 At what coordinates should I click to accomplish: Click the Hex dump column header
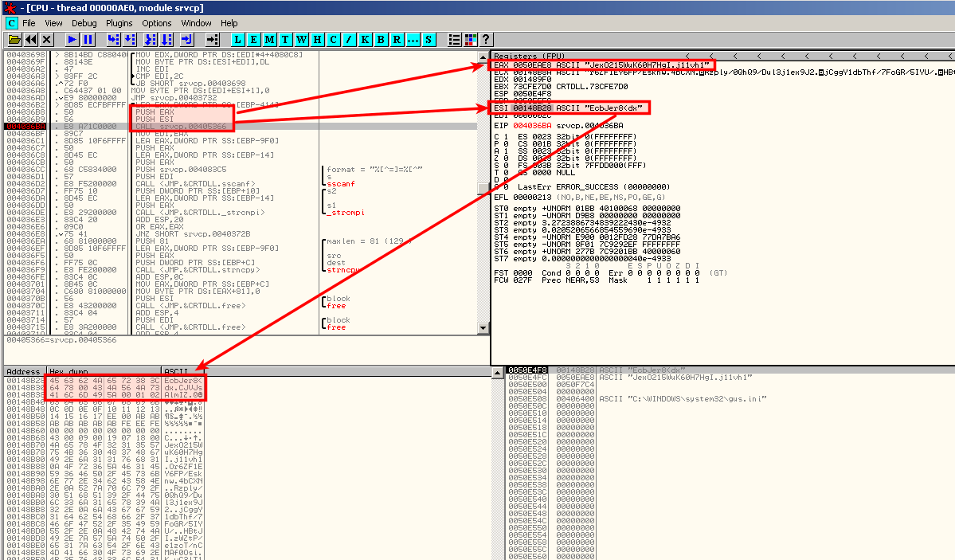[x=104, y=371]
